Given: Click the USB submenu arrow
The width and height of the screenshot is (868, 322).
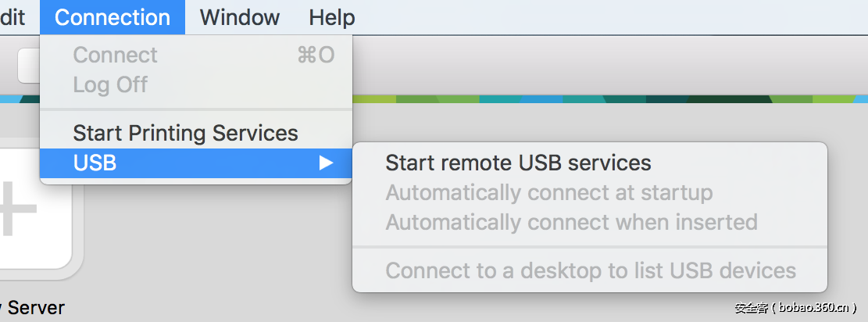Looking at the screenshot, I should [326, 163].
